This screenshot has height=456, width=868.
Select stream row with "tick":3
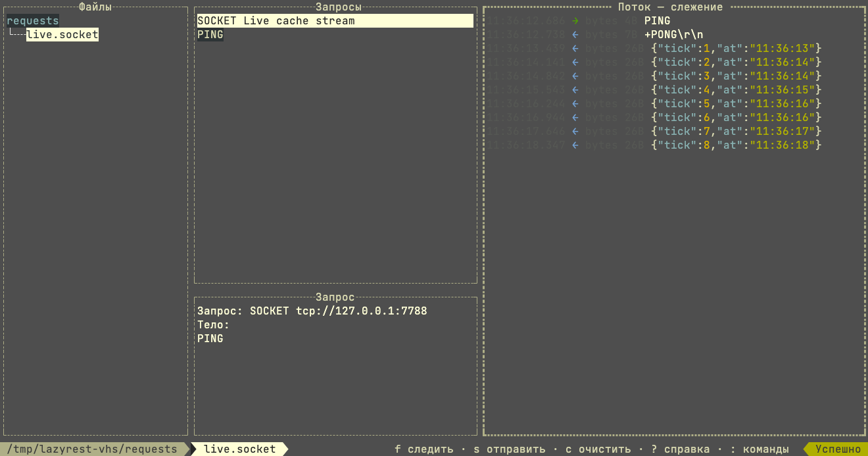coord(654,76)
